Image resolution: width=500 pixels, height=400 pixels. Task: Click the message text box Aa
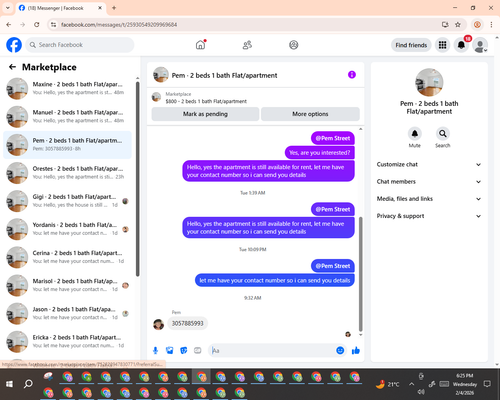pos(272,350)
